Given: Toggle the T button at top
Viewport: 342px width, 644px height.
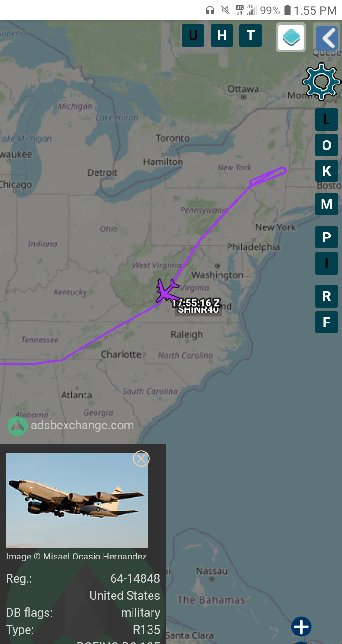Looking at the screenshot, I should (x=250, y=36).
